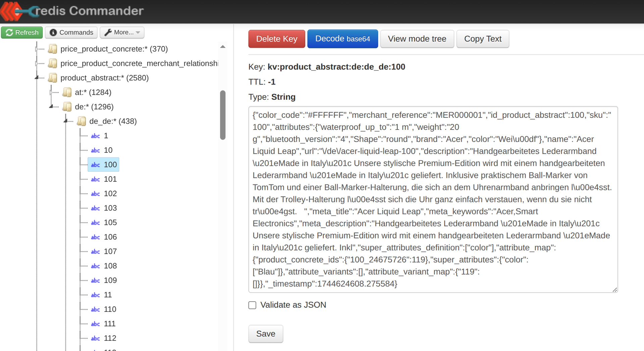Click the abc string icon for key 11
The height and width of the screenshot is (351, 644).
(x=95, y=295)
